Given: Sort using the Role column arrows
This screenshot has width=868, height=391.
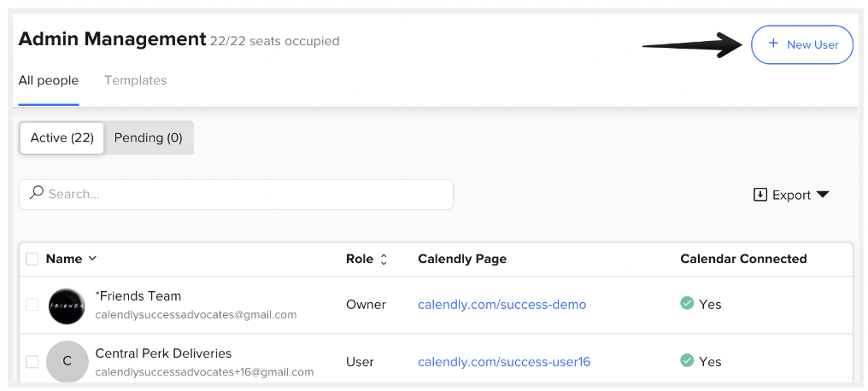Looking at the screenshot, I should coord(384,260).
